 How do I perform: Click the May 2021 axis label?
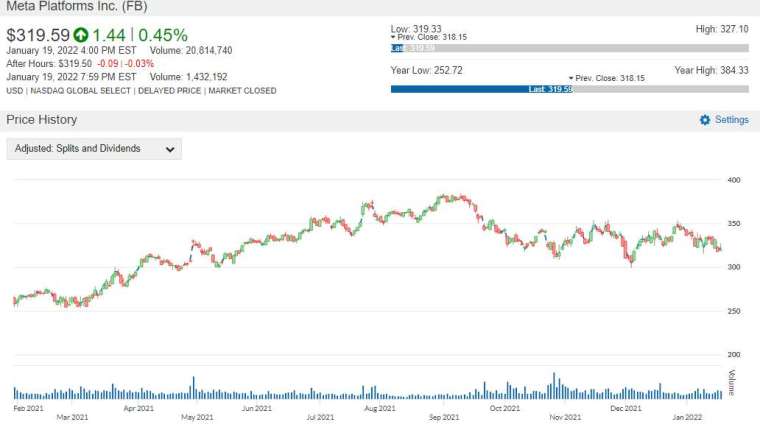pyautogui.click(x=197, y=417)
